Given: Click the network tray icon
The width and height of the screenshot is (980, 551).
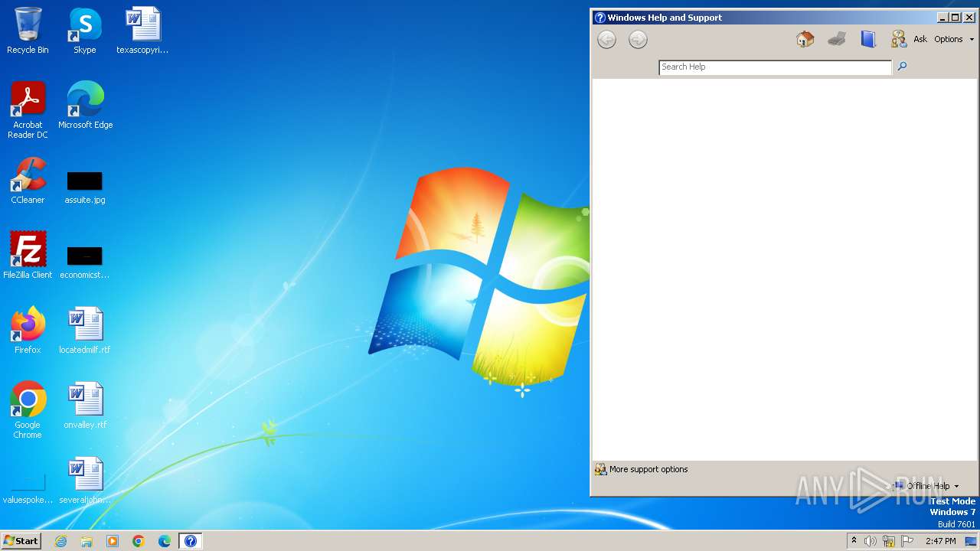Looking at the screenshot, I should (889, 541).
